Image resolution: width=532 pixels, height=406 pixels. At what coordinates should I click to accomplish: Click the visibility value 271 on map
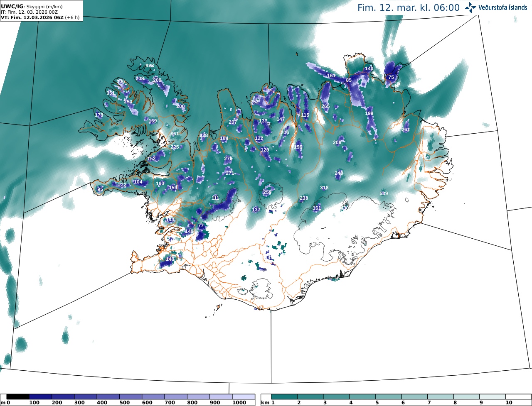230,173
